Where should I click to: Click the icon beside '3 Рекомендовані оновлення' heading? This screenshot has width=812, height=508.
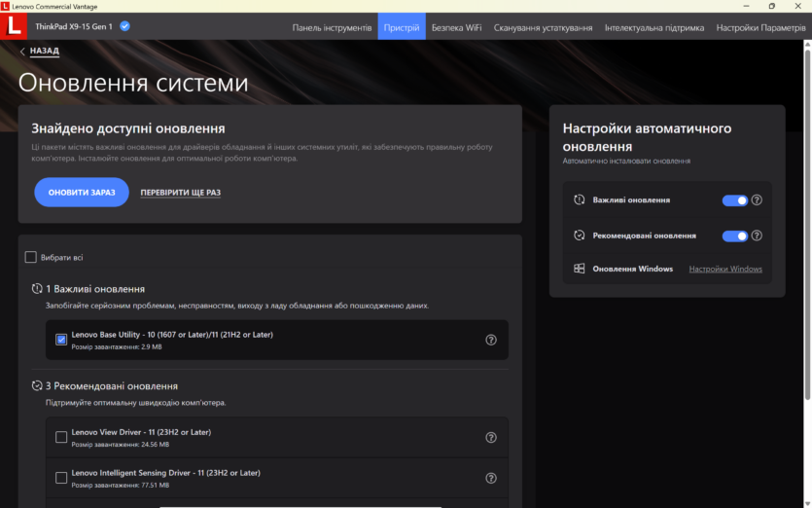(37, 385)
